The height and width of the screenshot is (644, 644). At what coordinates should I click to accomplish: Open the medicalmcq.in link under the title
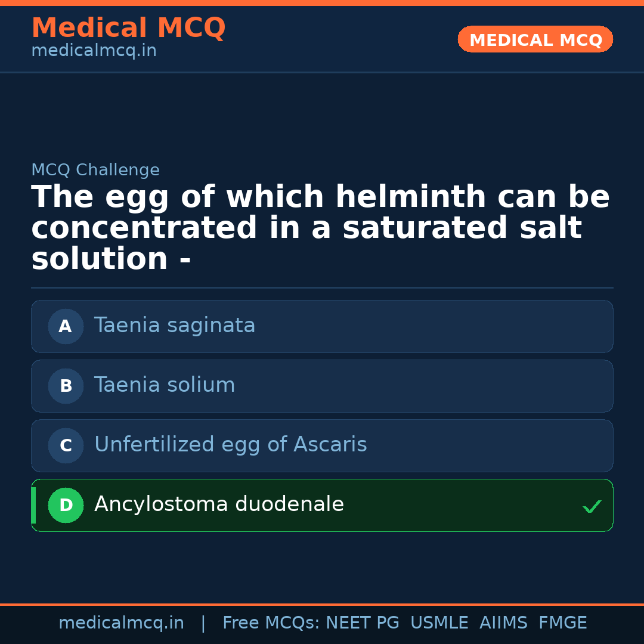(x=94, y=51)
